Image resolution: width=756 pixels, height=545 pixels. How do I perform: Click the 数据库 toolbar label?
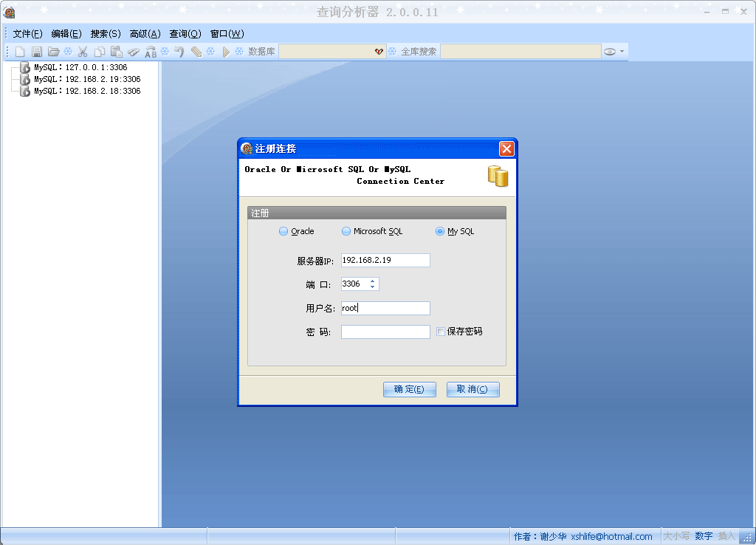(x=261, y=52)
